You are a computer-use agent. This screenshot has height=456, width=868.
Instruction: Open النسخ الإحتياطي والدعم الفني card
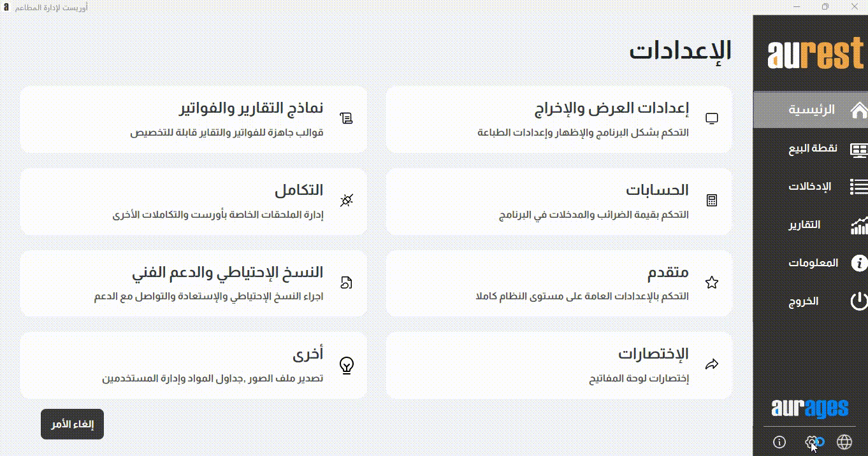(x=193, y=283)
